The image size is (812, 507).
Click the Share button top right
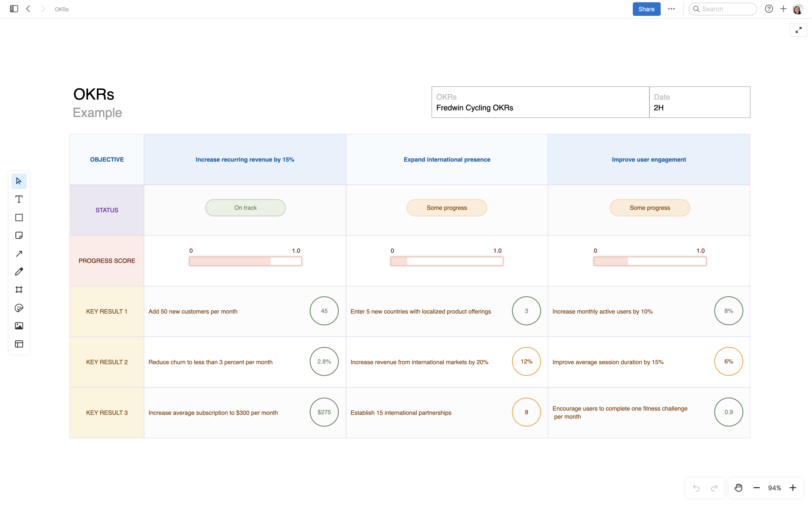click(646, 9)
